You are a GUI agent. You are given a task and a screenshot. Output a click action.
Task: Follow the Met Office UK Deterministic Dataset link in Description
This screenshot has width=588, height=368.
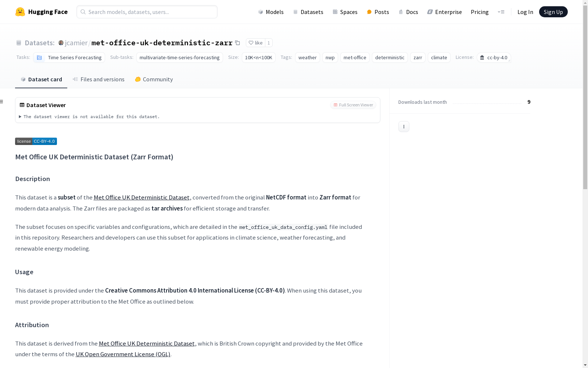tap(141, 198)
